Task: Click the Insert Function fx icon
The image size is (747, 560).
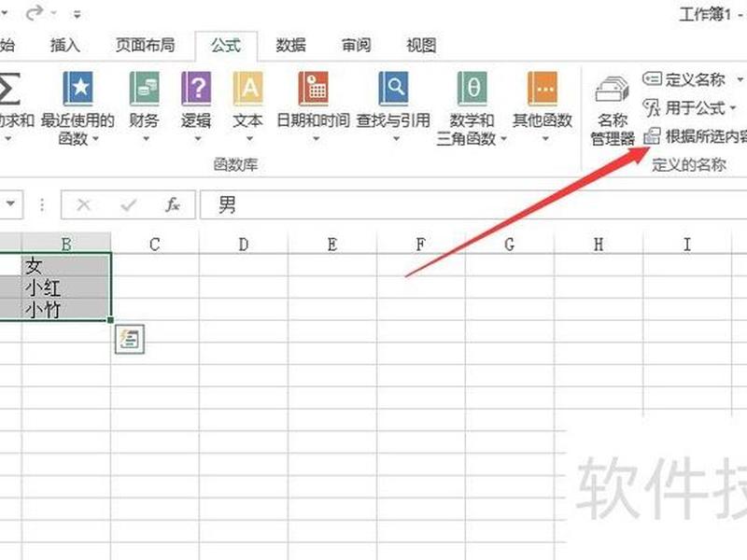Action: click(172, 204)
